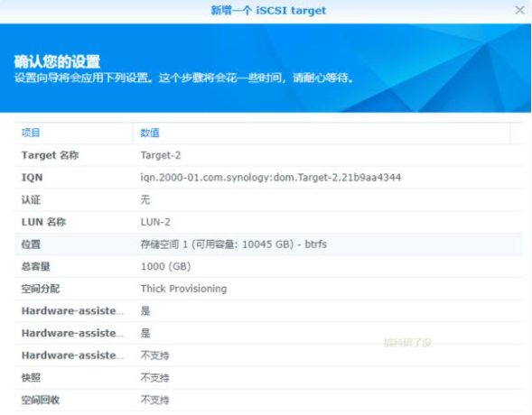The width and height of the screenshot is (532, 415).
Task: Click the 存储空间 1 btrfs value
Action: (x=234, y=244)
